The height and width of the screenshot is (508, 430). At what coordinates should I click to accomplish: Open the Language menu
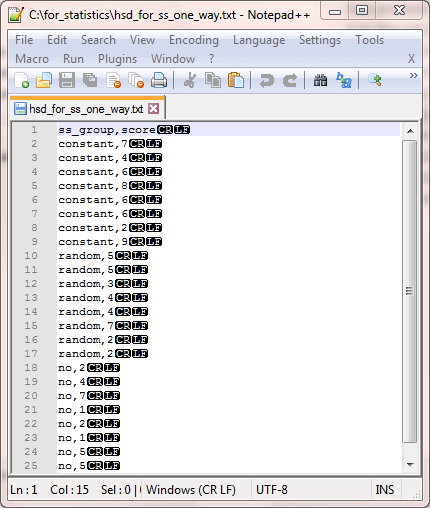pos(259,40)
